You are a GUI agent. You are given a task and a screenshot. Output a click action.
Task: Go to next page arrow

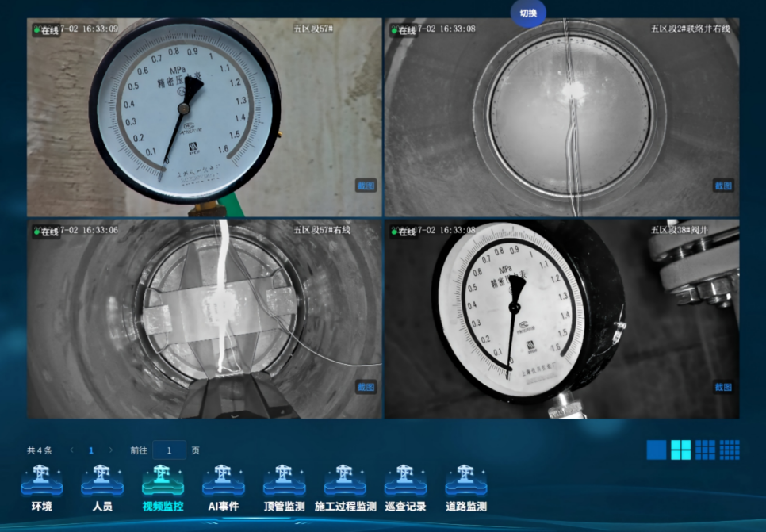[x=111, y=450]
